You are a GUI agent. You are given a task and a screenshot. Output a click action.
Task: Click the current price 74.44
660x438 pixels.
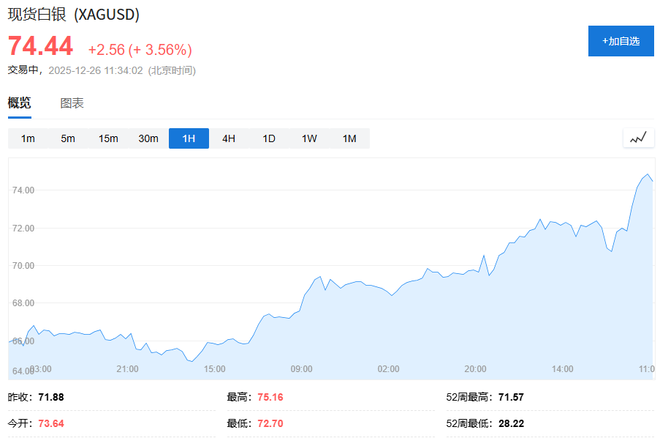[41, 47]
